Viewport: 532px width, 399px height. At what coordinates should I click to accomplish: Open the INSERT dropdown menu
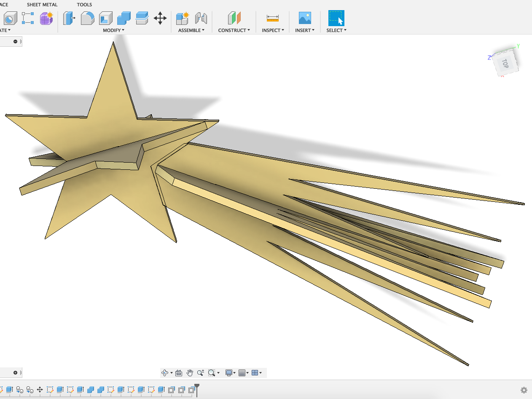pyautogui.click(x=305, y=30)
